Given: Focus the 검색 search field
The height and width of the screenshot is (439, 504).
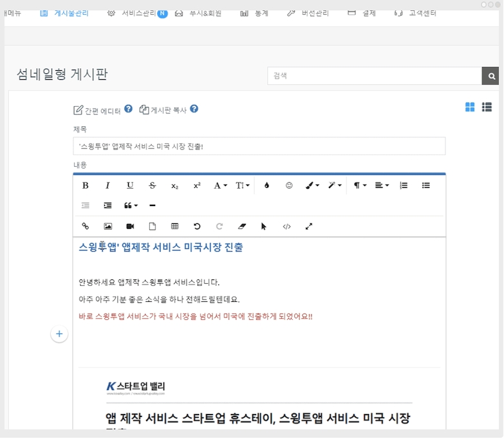Looking at the screenshot, I should tap(375, 76).
